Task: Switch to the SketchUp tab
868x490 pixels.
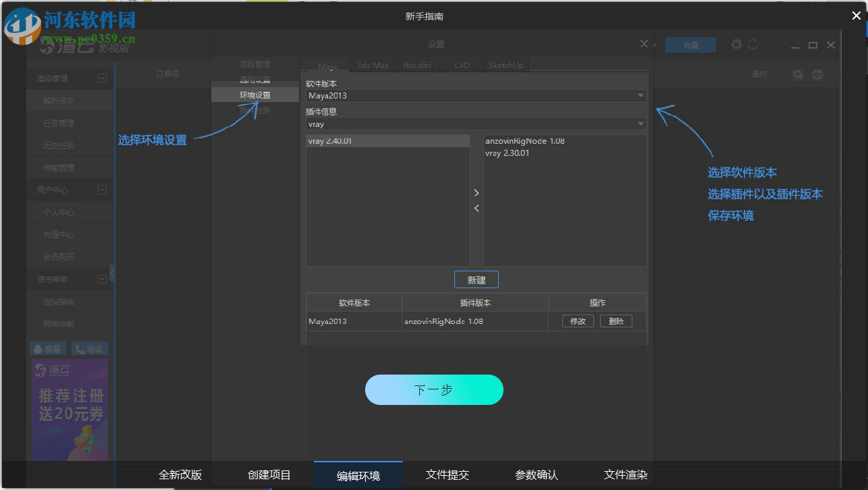Action: pyautogui.click(x=506, y=65)
